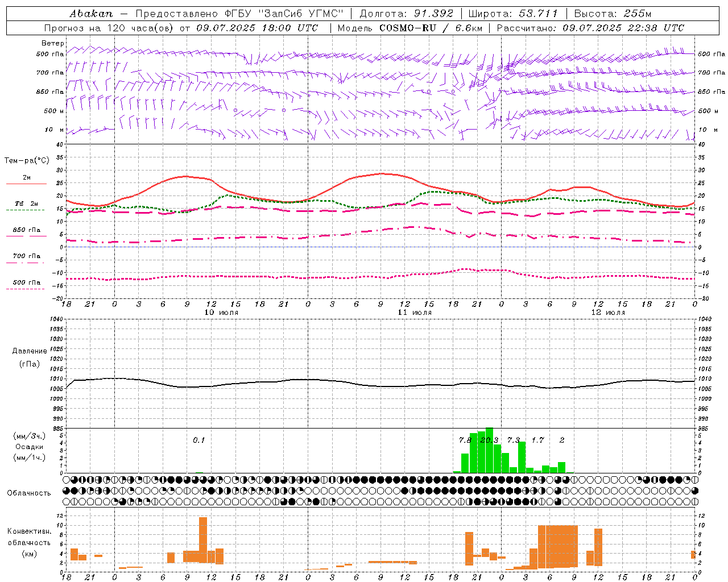Click the "Давление" pressure panel label
The height and width of the screenshot is (582, 728).
pyautogui.click(x=30, y=351)
